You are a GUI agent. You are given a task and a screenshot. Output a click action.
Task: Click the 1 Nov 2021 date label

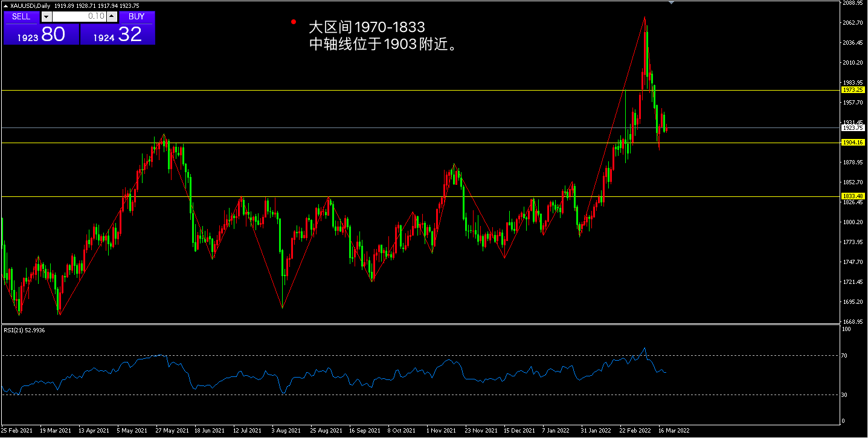pyautogui.click(x=441, y=431)
